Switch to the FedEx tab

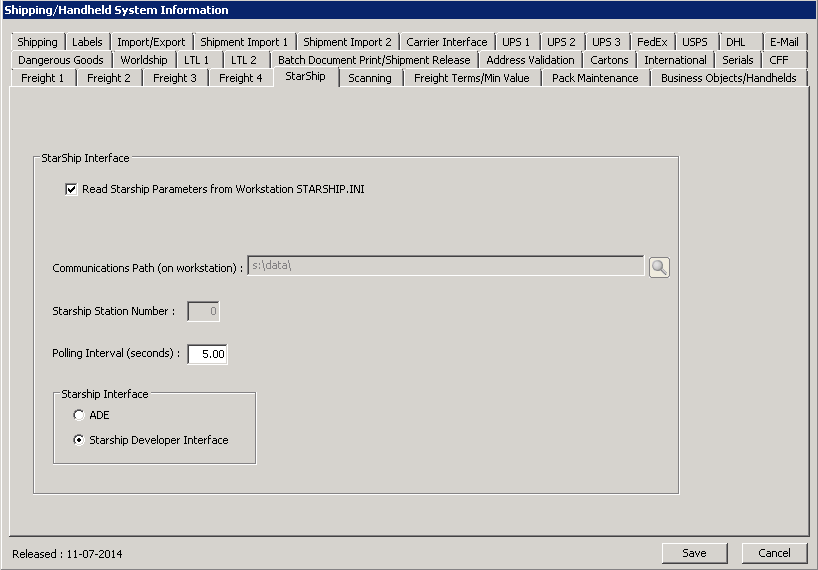tap(652, 42)
